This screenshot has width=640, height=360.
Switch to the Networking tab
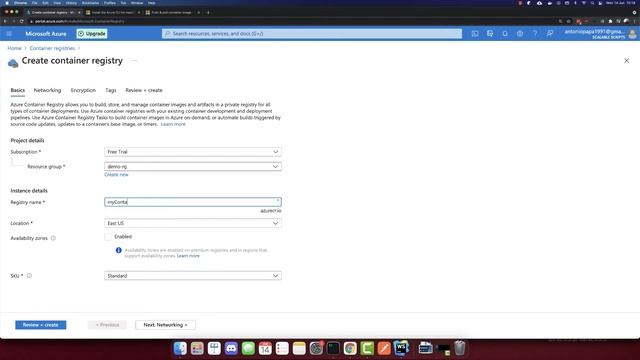(47, 90)
